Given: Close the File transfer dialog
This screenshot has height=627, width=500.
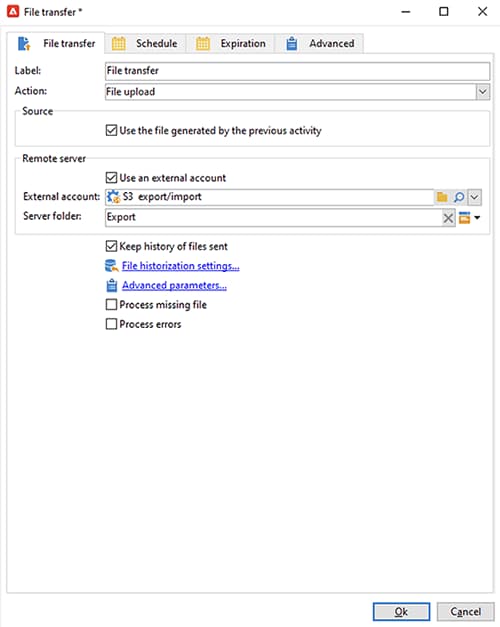Looking at the screenshot, I should tap(482, 12).
